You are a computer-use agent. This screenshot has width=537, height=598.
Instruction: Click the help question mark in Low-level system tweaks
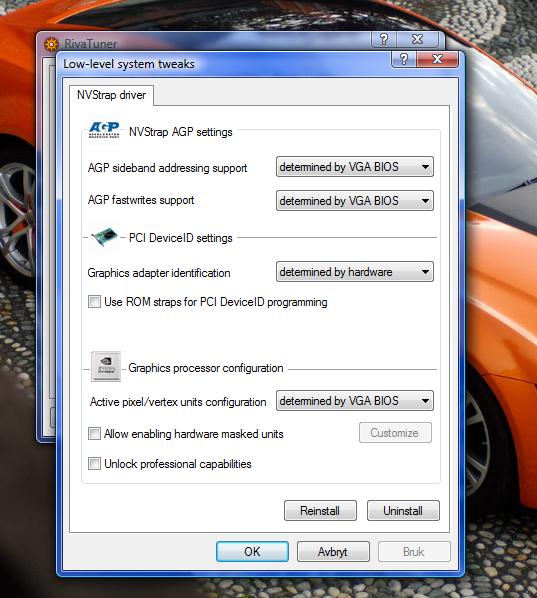tap(404, 59)
